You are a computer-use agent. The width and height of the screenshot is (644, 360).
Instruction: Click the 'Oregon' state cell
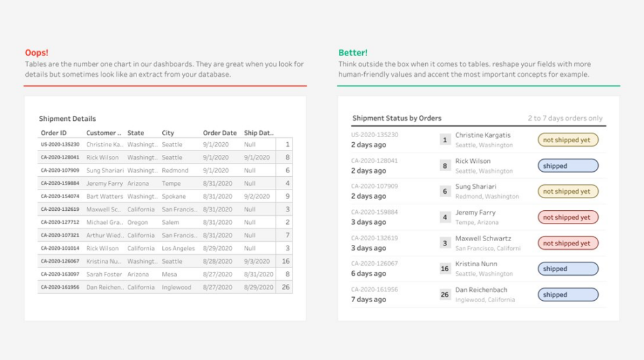tap(137, 222)
